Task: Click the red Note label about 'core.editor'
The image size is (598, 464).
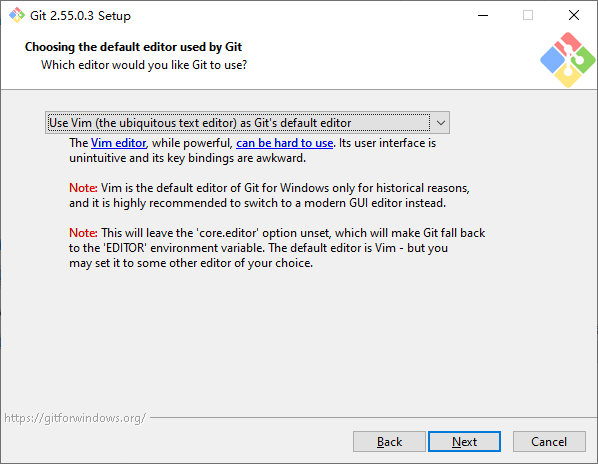Action: 83,233
